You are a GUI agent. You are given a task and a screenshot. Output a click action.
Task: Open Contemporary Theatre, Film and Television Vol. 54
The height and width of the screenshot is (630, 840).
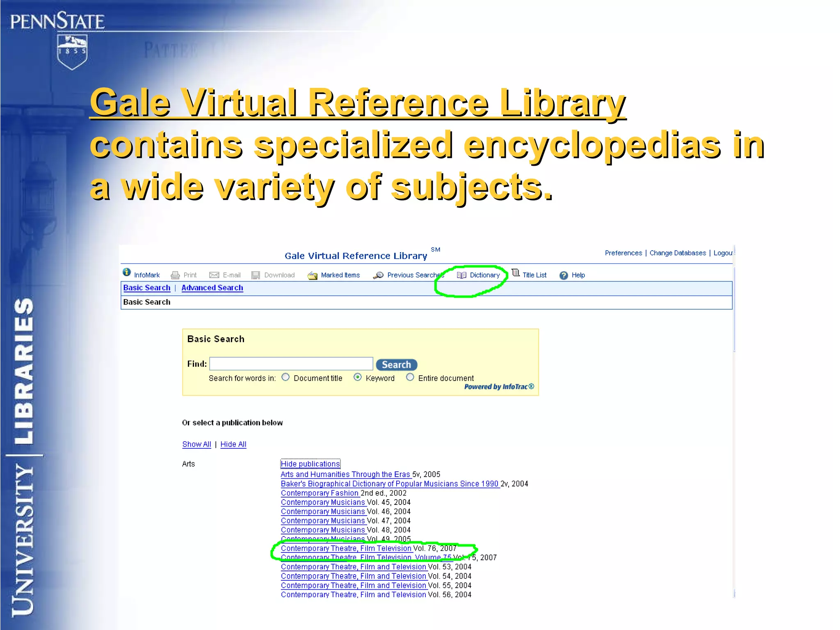tap(354, 576)
